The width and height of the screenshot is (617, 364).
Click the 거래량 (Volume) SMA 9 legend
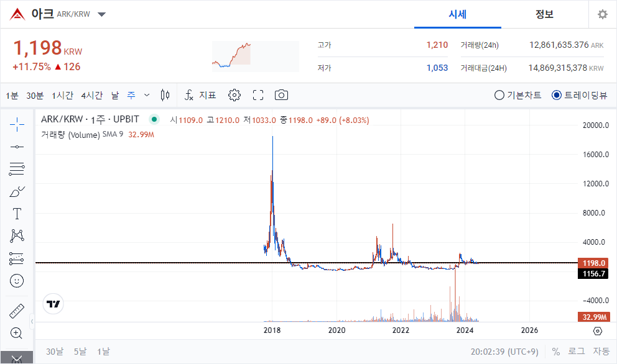pos(82,135)
